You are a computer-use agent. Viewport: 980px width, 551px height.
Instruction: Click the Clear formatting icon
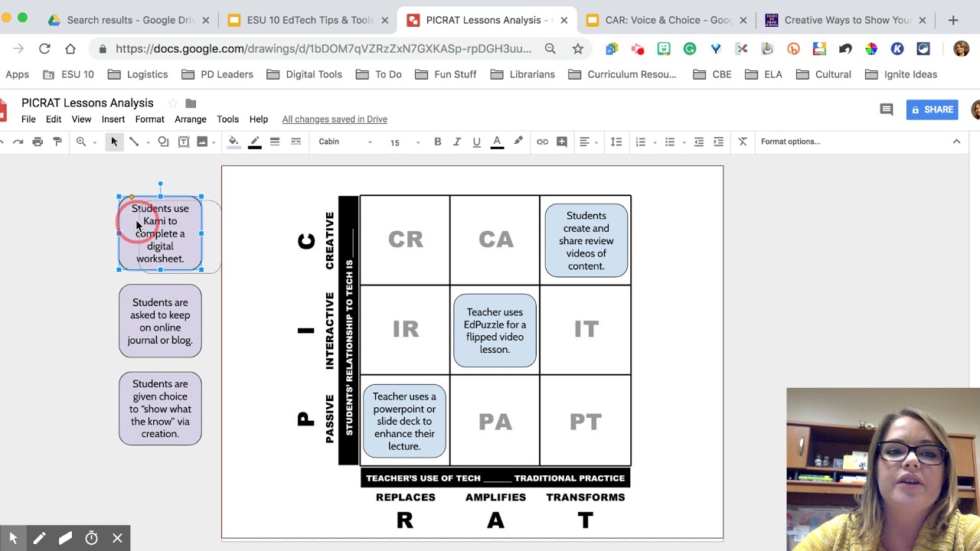point(743,142)
